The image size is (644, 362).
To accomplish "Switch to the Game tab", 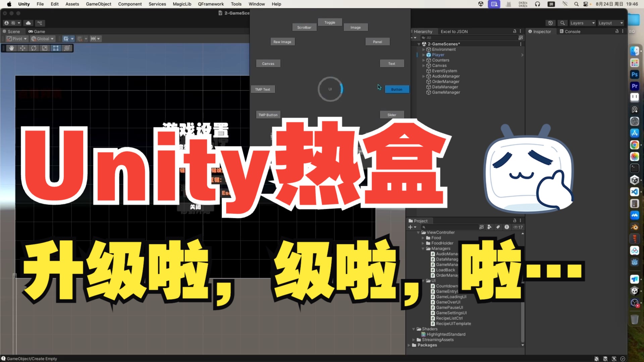I will pos(37,32).
